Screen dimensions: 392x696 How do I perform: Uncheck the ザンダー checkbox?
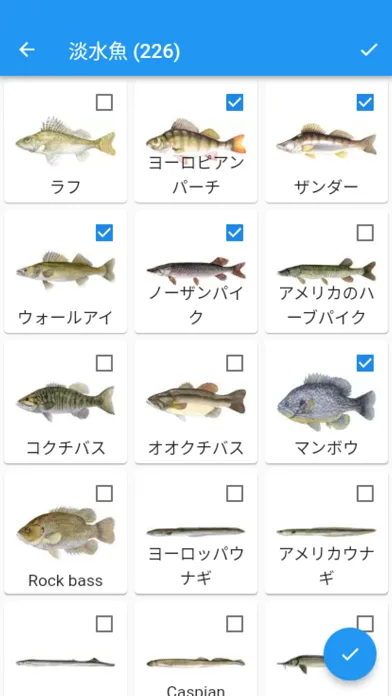365,103
